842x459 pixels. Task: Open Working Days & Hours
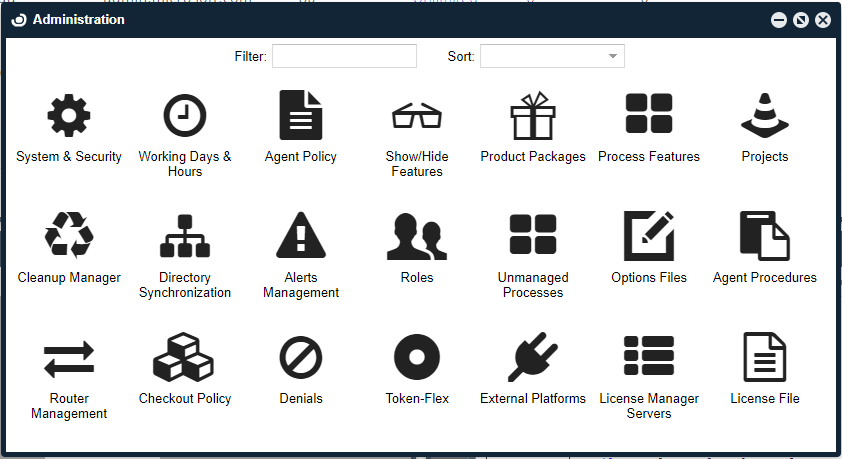185,116
